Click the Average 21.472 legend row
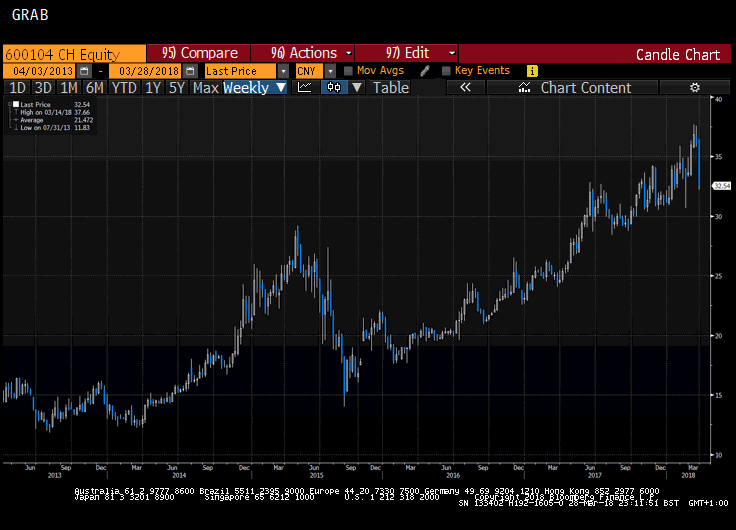The height and width of the screenshot is (530, 736). pyautogui.click(x=52, y=120)
